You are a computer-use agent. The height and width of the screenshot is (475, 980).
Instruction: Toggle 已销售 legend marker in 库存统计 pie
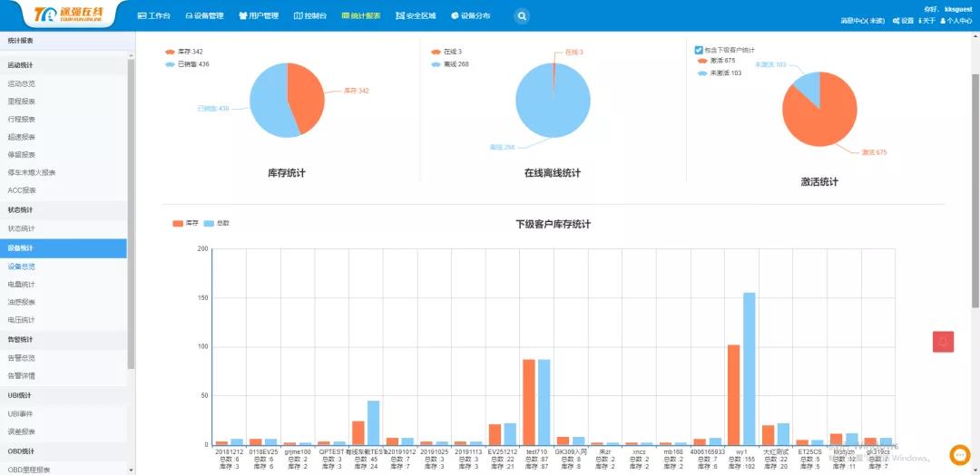[170, 64]
